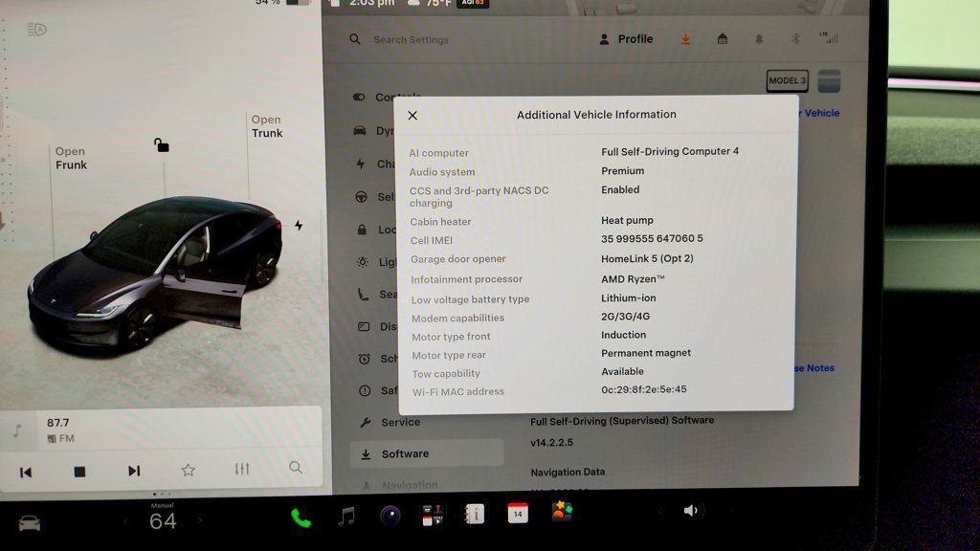This screenshot has height=551, width=980.
Task: Tap the Wi-Fi MAC address value
Action: pos(644,389)
